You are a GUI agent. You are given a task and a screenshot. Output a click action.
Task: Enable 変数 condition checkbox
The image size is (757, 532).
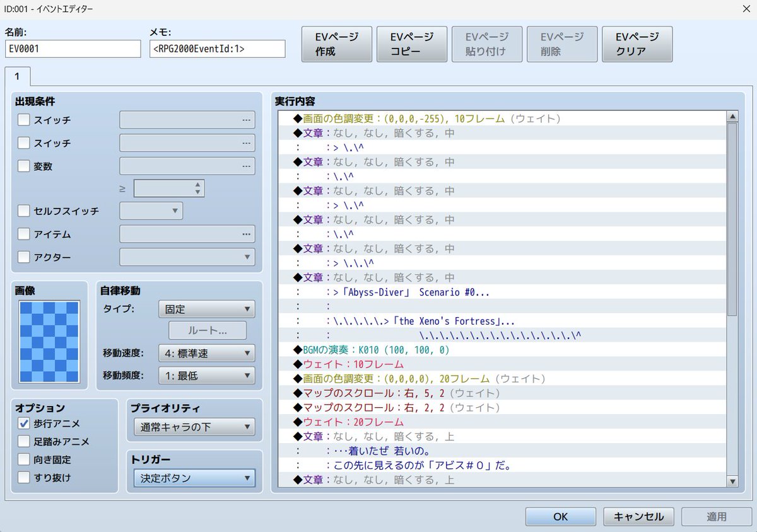24,166
